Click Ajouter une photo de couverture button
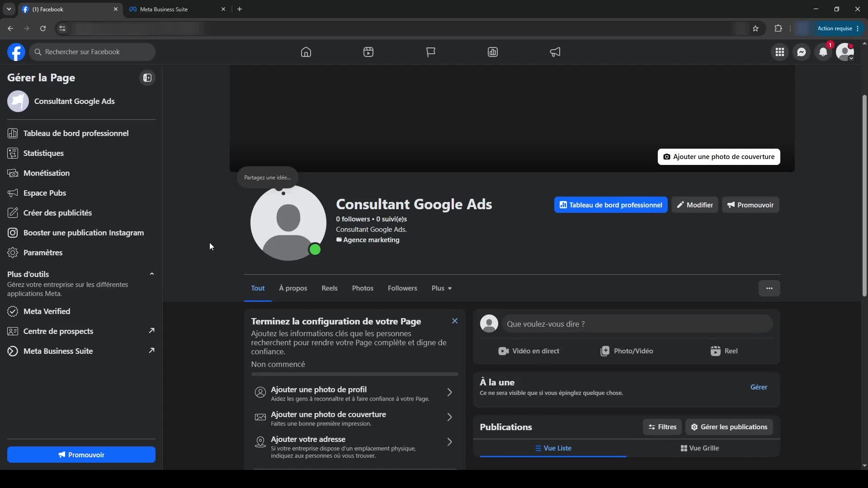 [x=719, y=157]
